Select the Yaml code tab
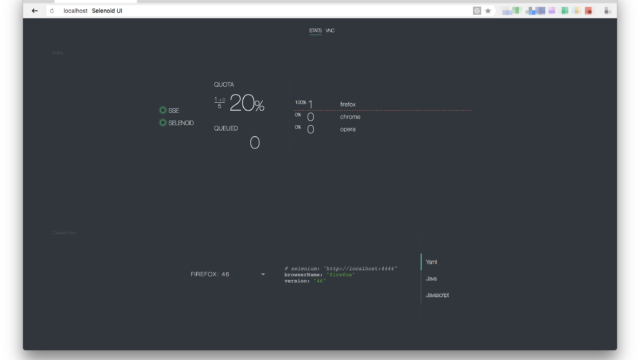This screenshot has width=640, height=360. [431, 262]
